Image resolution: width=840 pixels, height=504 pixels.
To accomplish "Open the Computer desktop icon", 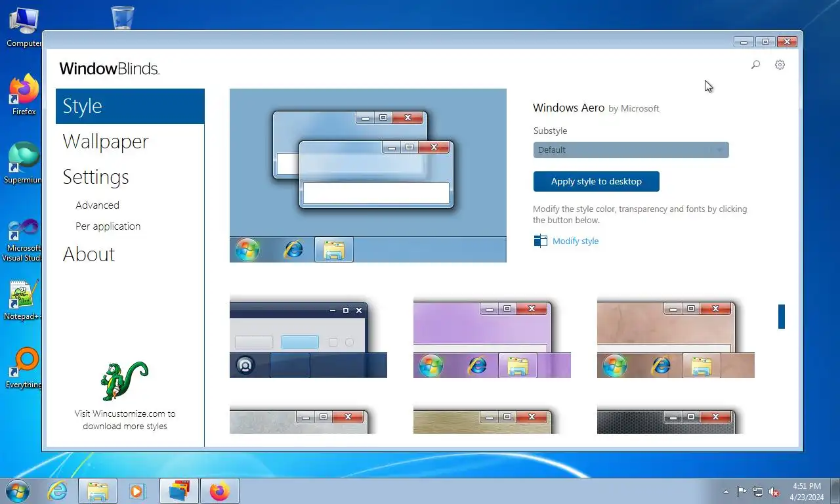I will (x=24, y=26).
